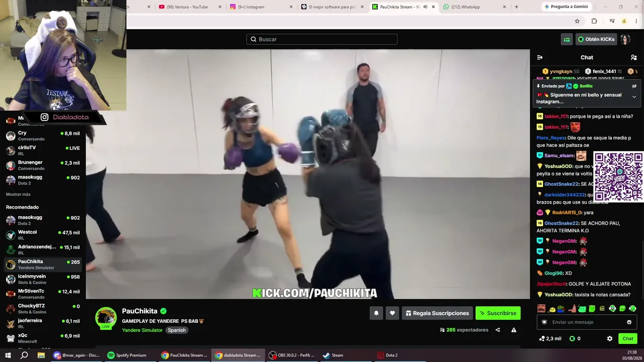
Task: Click top gifter fenix_1441 in leaderboard
Action: point(603,71)
